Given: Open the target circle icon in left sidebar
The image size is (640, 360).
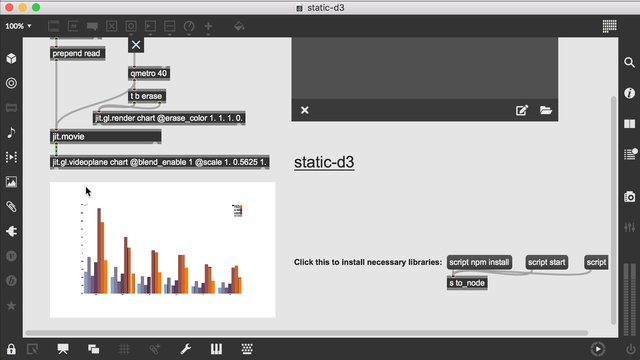Looking at the screenshot, I should (x=11, y=83).
